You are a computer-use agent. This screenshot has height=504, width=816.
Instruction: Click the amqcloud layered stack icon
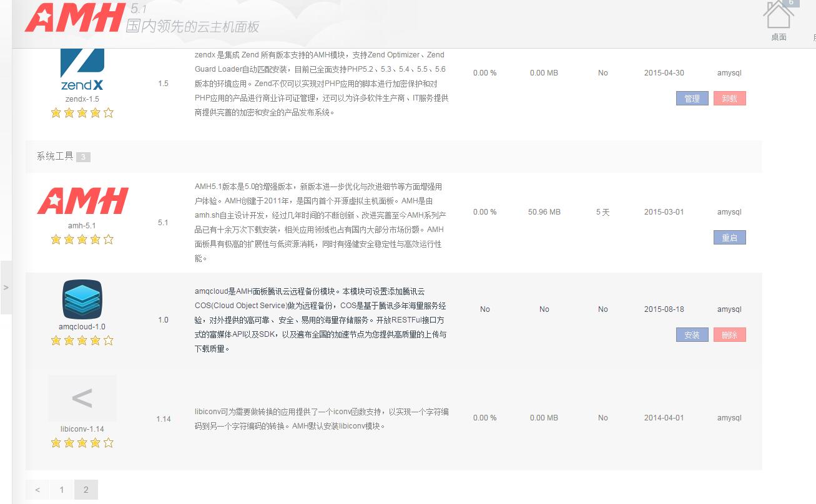click(82, 299)
